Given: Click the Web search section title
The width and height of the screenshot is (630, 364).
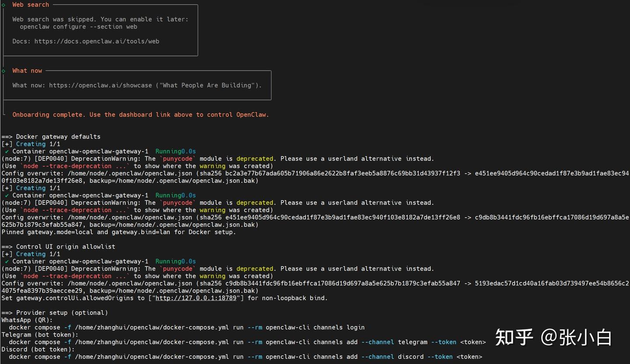Looking at the screenshot, I should (31, 5).
